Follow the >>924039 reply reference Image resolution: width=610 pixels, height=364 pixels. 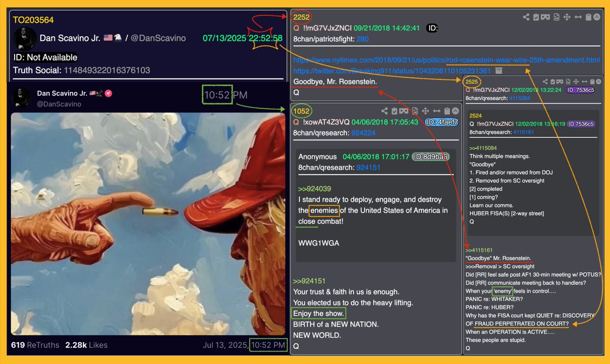pos(315,189)
